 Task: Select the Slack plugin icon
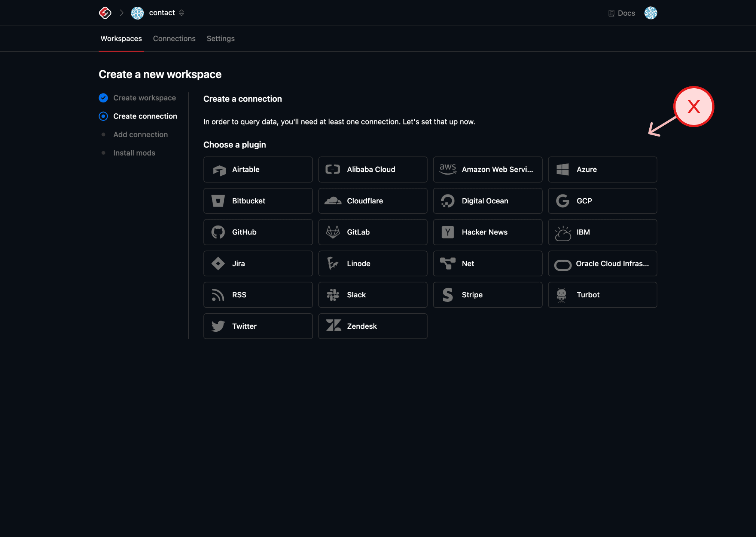[x=333, y=295]
